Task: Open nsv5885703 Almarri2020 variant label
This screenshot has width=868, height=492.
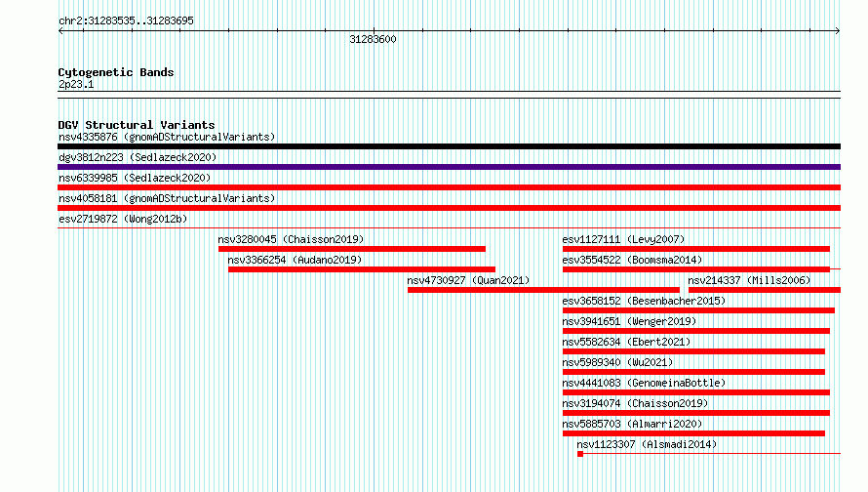Action: click(x=632, y=424)
